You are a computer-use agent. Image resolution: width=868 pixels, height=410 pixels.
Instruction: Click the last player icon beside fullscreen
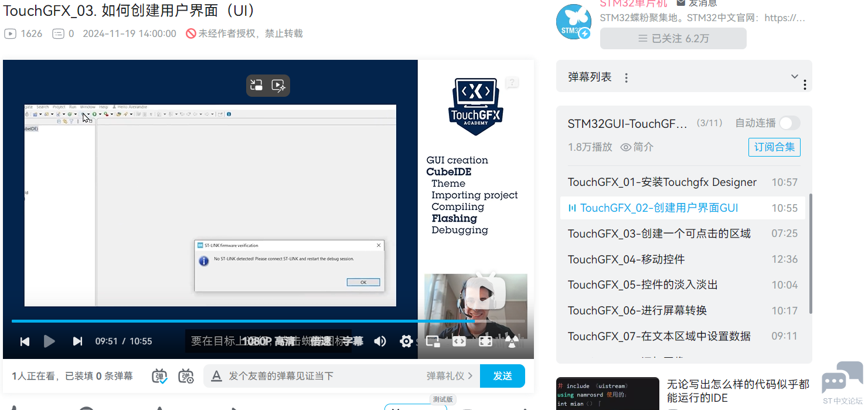[x=512, y=341]
